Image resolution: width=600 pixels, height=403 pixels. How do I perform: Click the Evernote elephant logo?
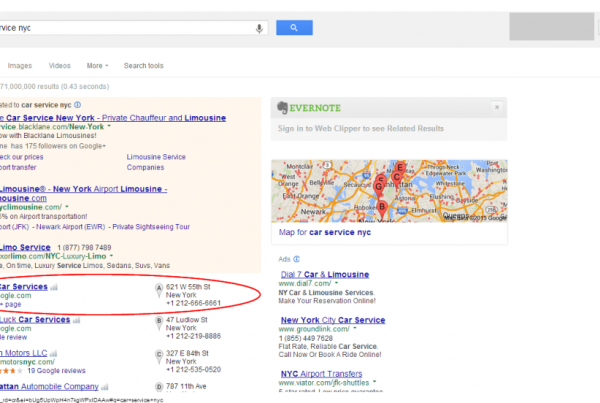(282, 108)
